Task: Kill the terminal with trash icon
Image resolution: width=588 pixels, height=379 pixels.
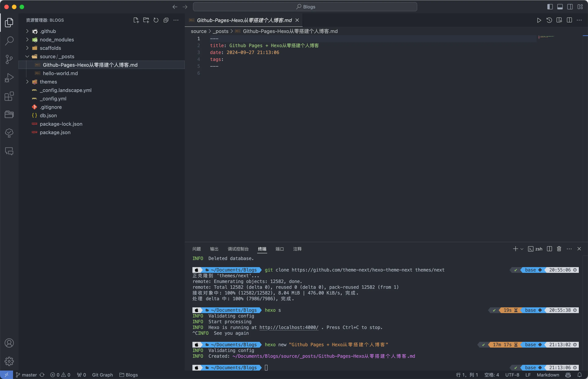Action: (x=559, y=249)
